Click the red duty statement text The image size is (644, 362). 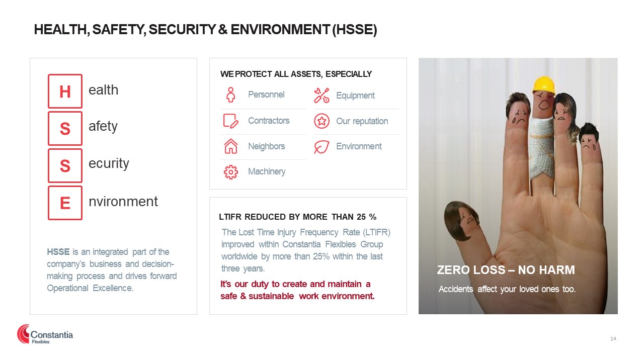[297, 290]
